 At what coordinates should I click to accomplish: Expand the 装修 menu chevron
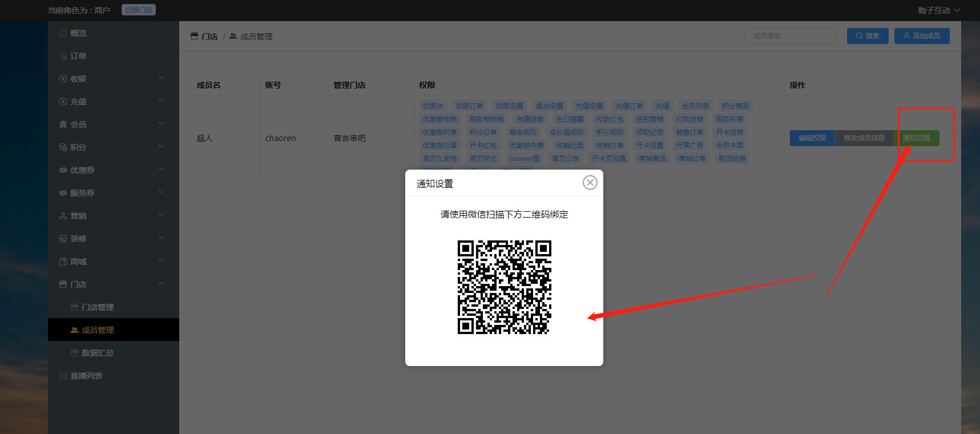pyautogui.click(x=161, y=238)
